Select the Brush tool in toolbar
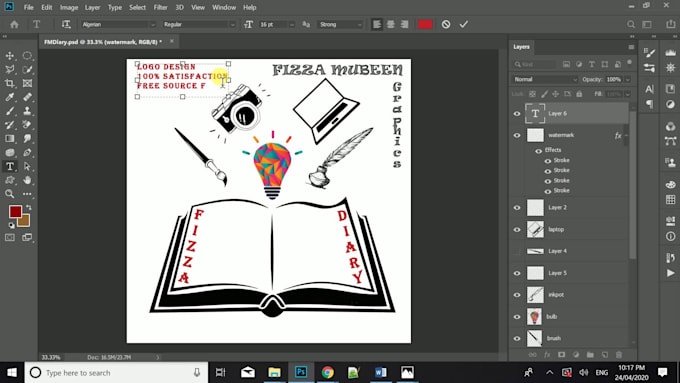 (10, 111)
